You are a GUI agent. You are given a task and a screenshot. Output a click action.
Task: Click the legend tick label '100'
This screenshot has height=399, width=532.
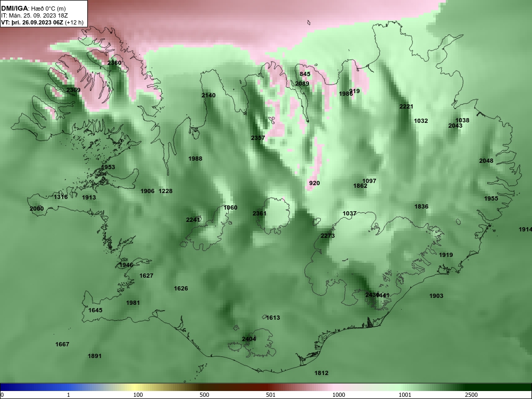pos(138,395)
